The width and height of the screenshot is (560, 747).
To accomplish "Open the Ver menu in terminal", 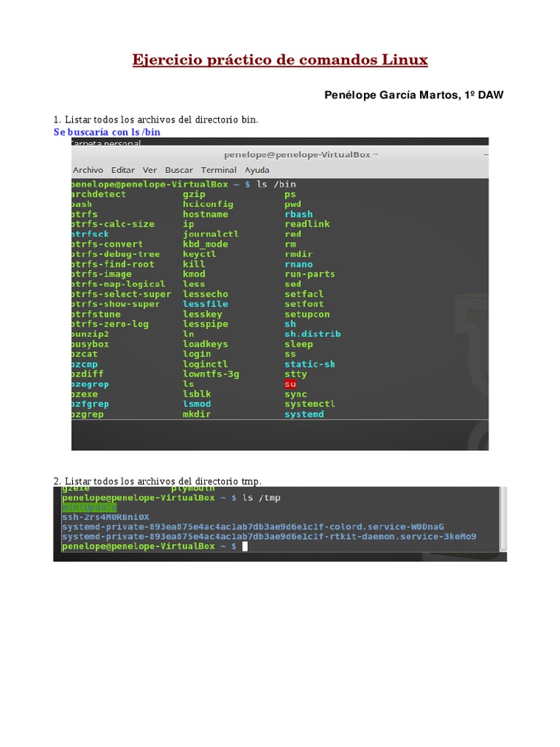I will 149,170.
